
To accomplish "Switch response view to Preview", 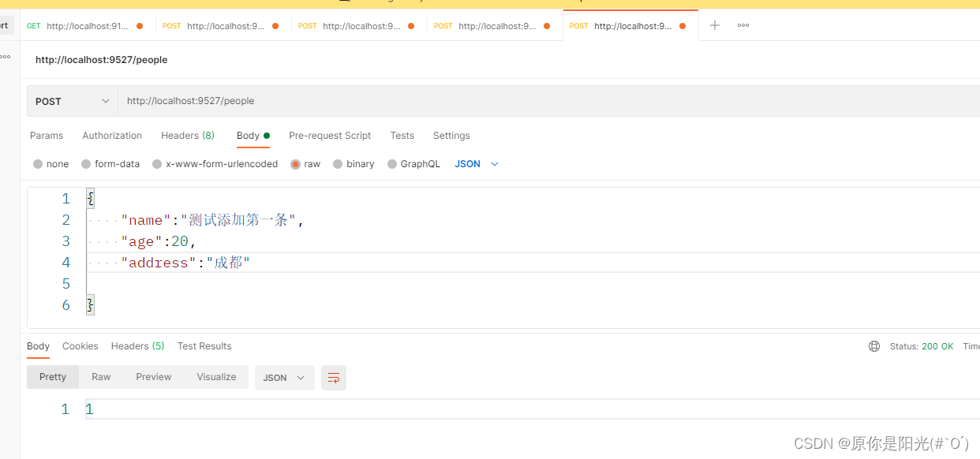I will point(154,377).
